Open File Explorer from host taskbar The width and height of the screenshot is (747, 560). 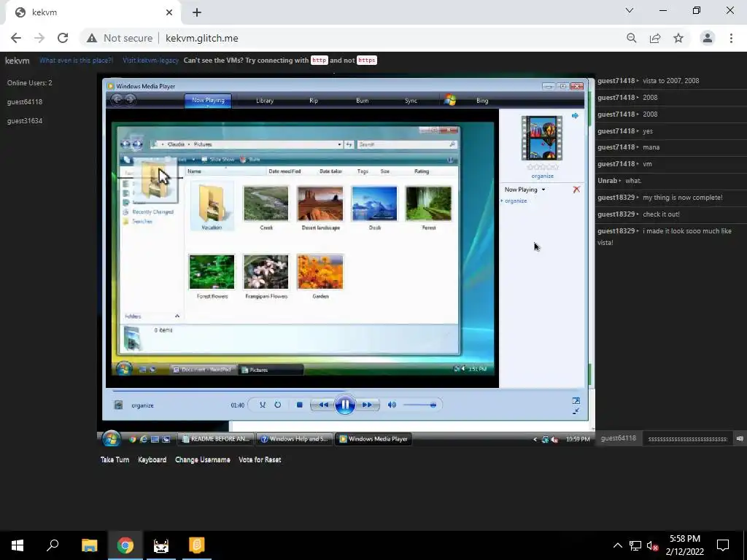89,545
